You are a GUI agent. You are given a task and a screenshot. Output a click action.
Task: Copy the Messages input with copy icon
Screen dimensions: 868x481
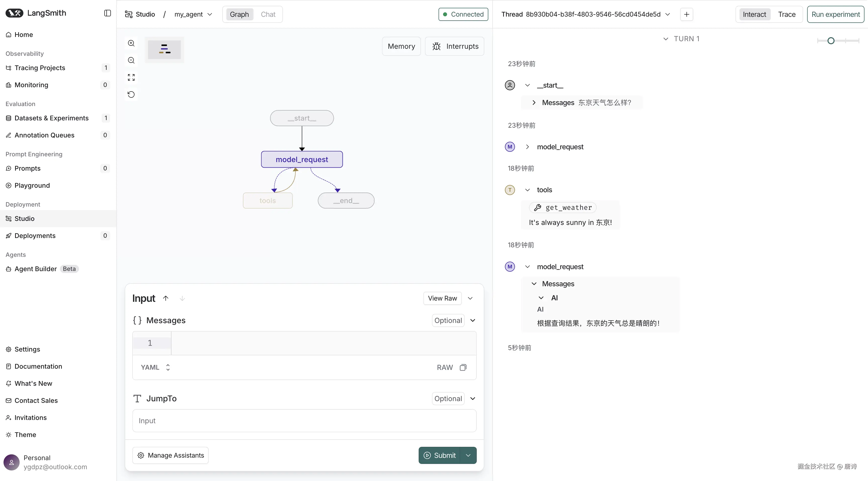click(463, 367)
